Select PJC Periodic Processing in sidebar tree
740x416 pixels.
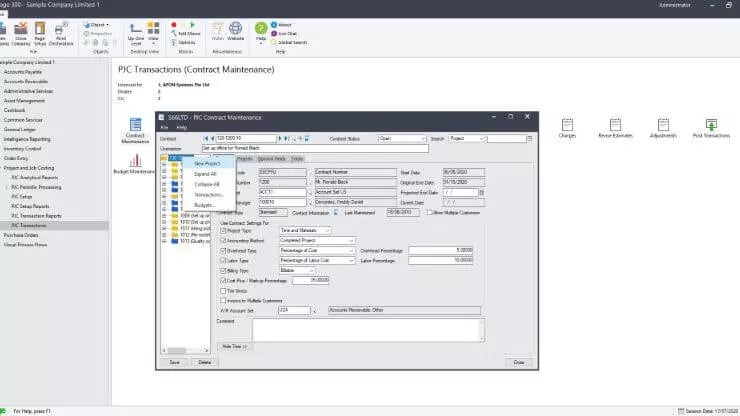click(36, 187)
